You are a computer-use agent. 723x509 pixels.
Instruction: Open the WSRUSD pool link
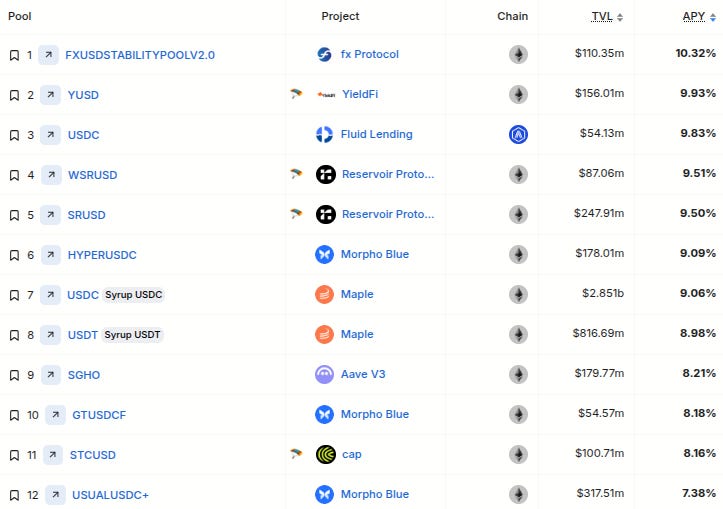[x=93, y=175]
